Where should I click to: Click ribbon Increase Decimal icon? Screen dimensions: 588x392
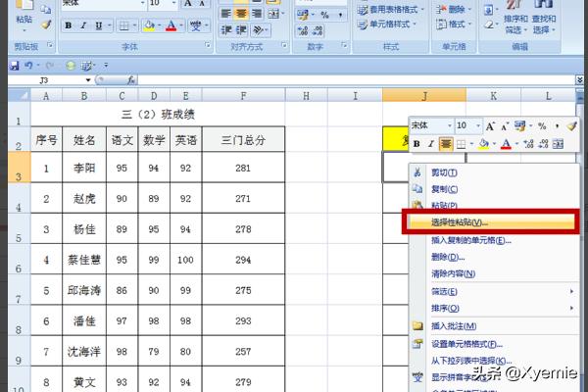303,30
